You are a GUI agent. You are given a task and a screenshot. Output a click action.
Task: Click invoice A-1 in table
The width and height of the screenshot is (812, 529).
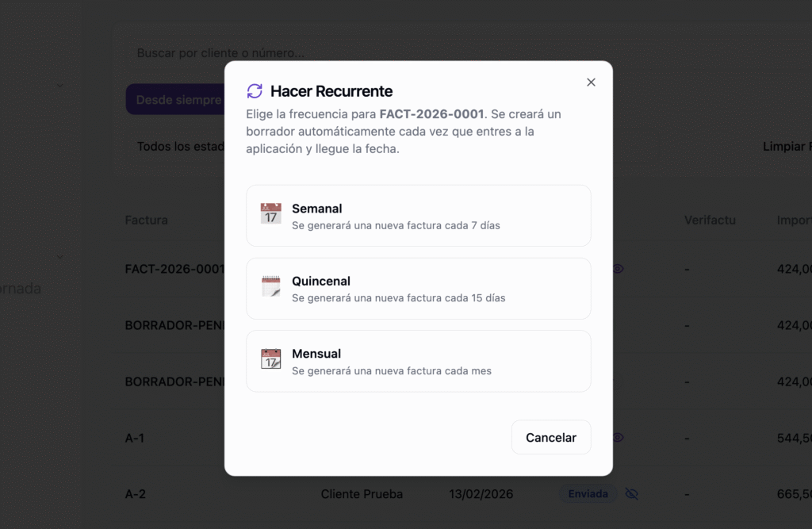pos(135,439)
